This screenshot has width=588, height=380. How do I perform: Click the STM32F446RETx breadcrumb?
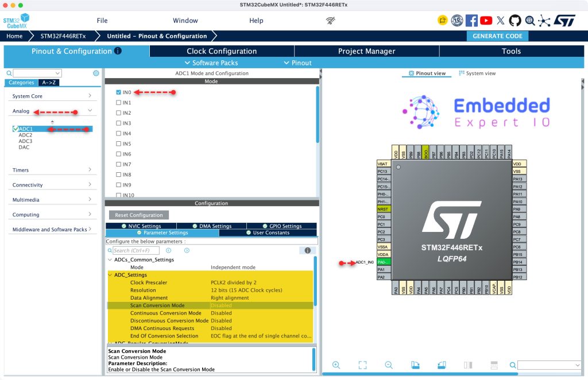[63, 36]
